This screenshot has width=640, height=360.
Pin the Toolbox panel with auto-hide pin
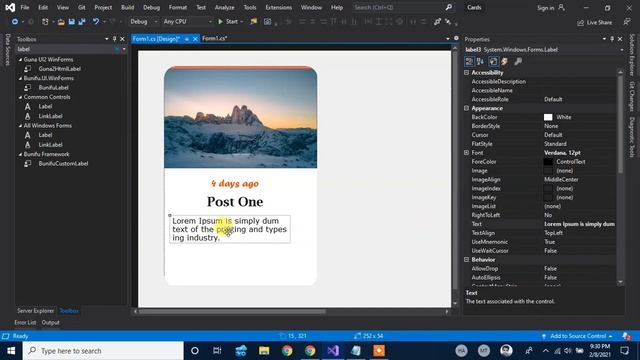coord(114,39)
